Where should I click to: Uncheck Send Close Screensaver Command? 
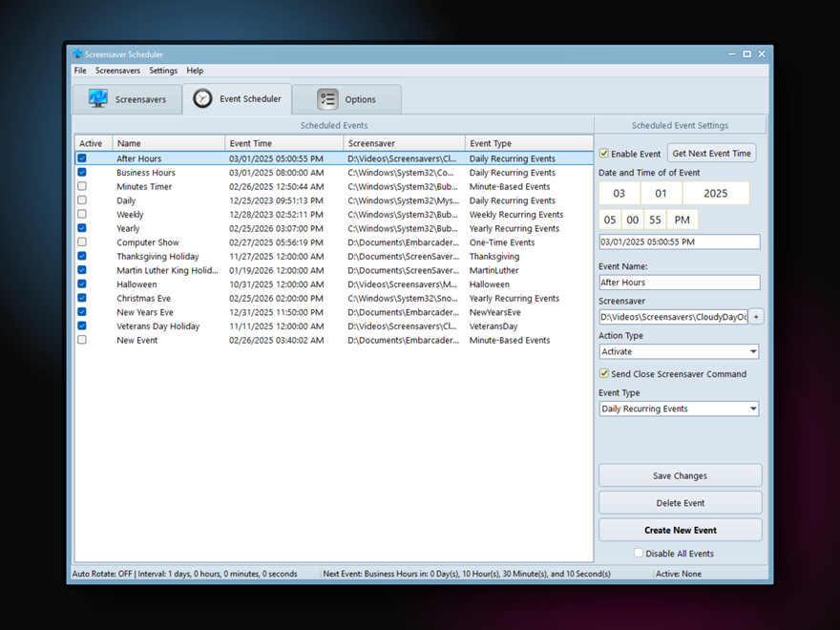(x=604, y=374)
